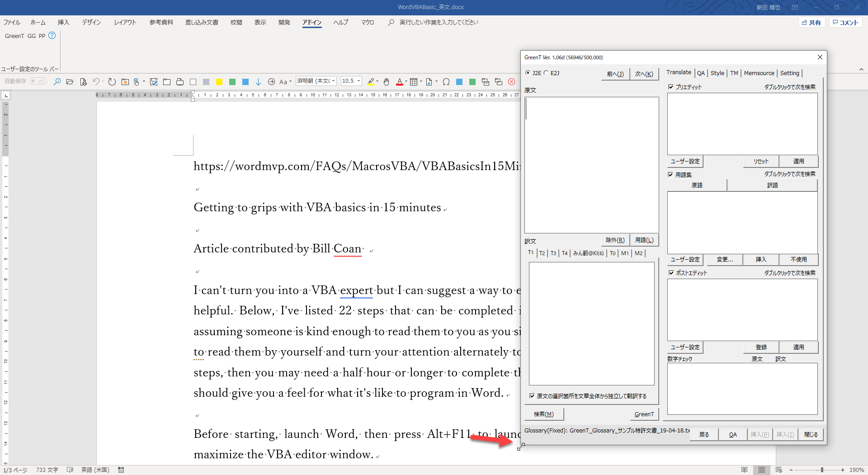Click the red circled X icon in toolbar
The image size is (868, 475).
[511, 82]
